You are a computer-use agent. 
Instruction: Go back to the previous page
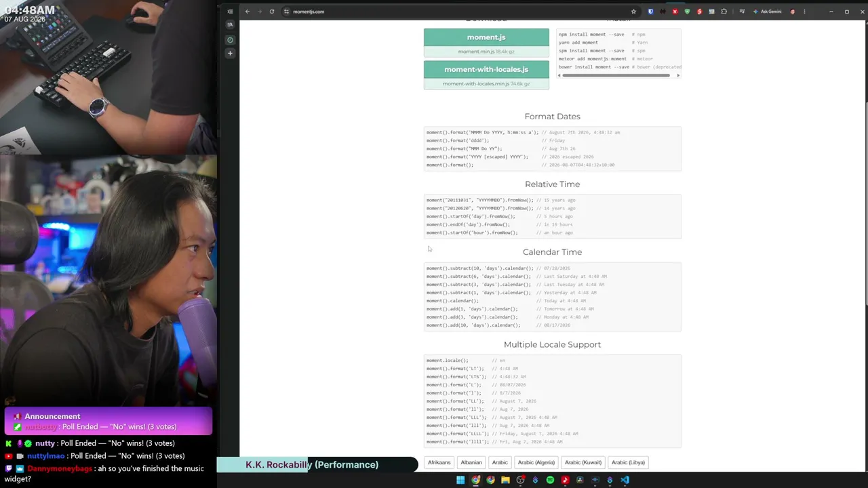[x=248, y=12]
